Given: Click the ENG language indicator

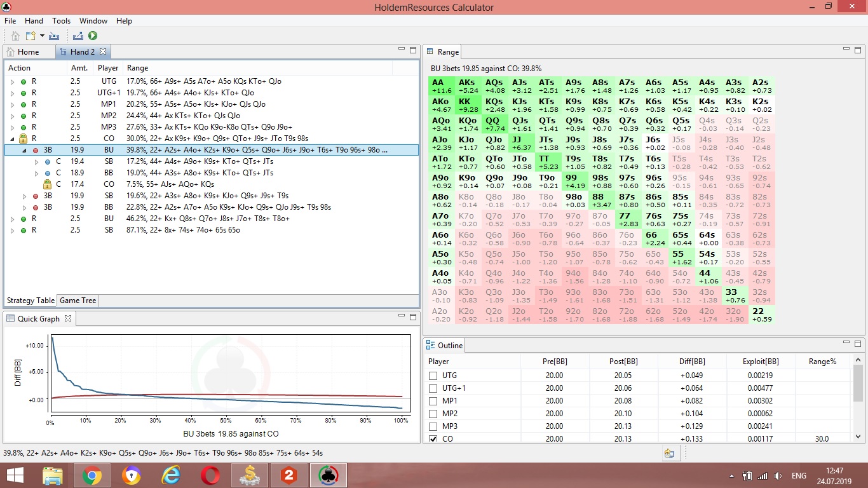Looking at the screenshot, I should pos(799,475).
